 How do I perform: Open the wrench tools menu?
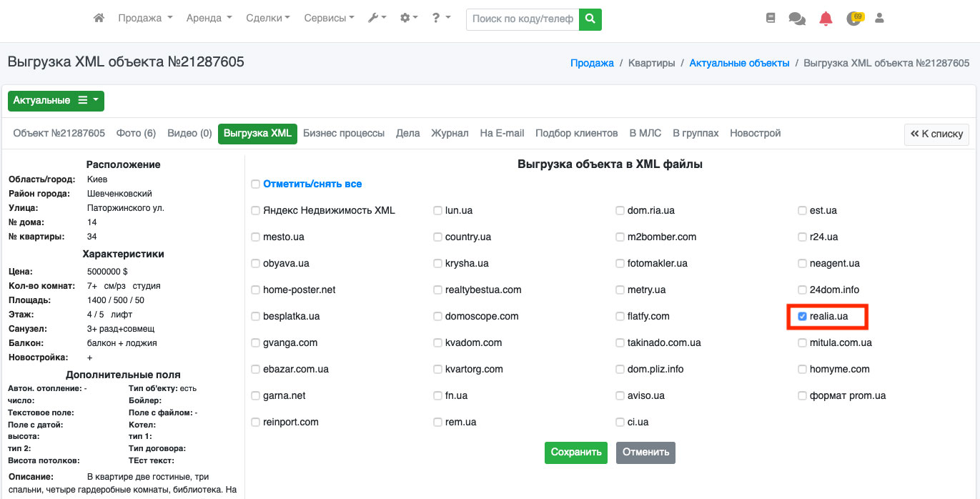[377, 19]
